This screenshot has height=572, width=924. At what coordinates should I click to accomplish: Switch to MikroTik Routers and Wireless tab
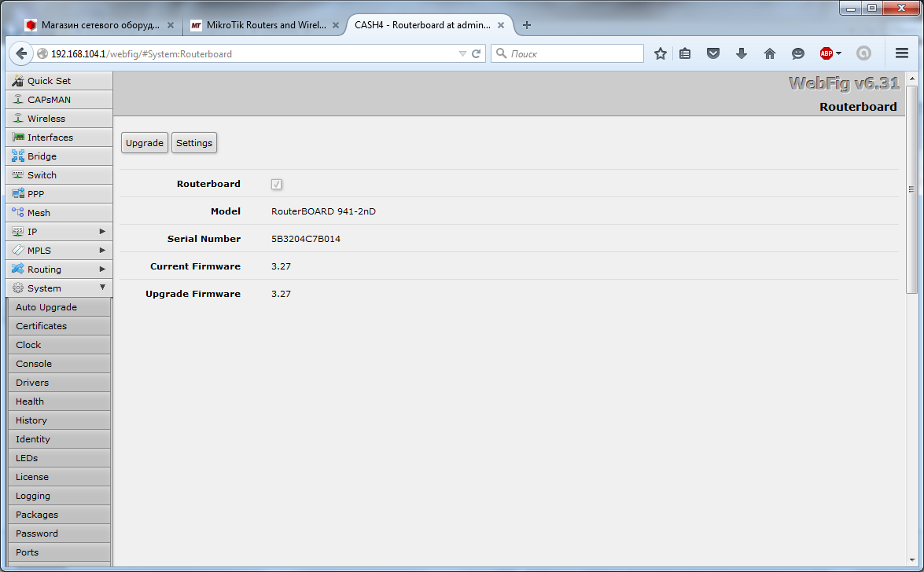(x=265, y=25)
